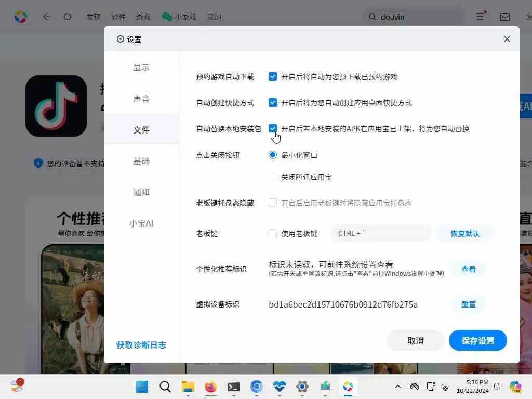This screenshot has height=399, width=532.
Task: Click the Tencent App Store taskbar icon
Action: [x=348, y=387]
